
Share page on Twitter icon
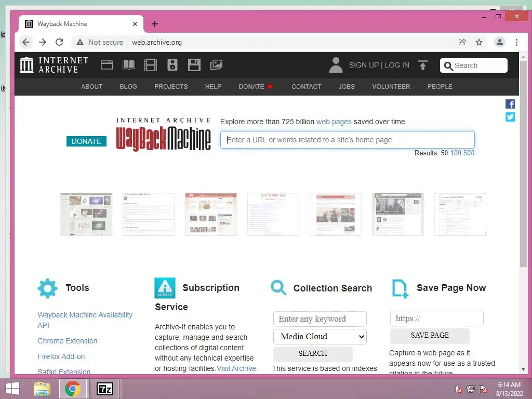[x=510, y=117]
